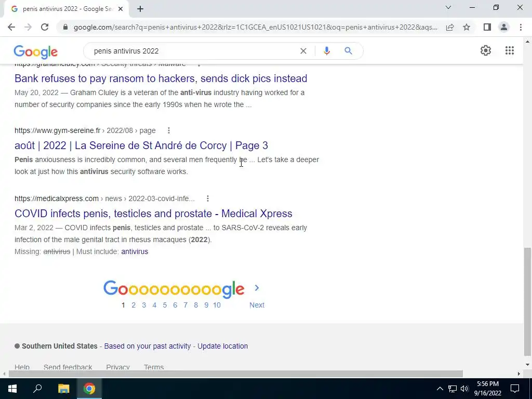
Task: Bookmark this page with star icon
Action: (x=467, y=27)
